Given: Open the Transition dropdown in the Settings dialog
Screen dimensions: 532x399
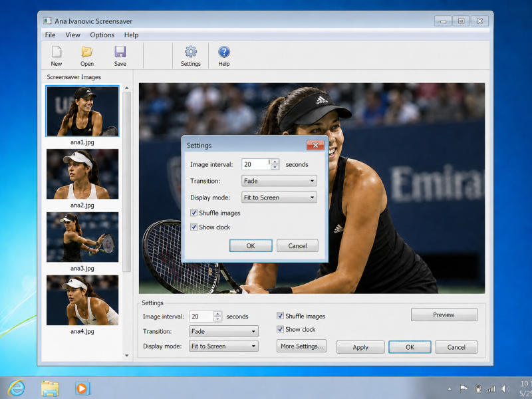Looking at the screenshot, I should [279, 181].
